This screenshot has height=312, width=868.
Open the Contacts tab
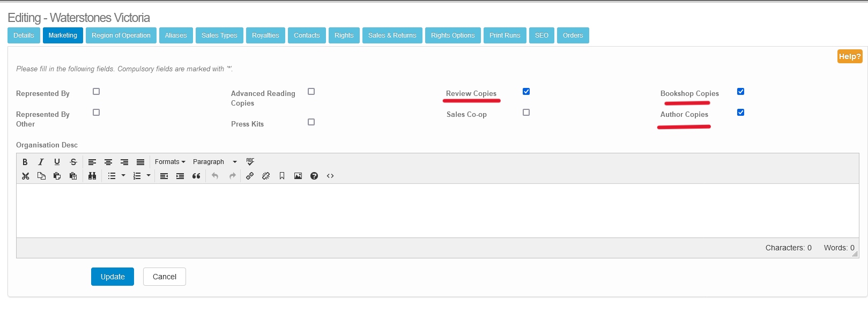click(307, 35)
